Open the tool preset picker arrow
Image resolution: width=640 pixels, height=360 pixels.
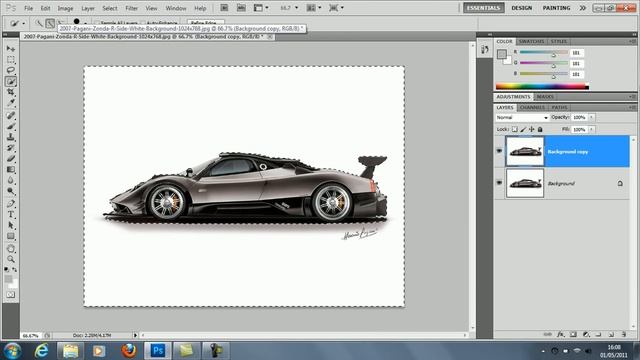(x=23, y=24)
